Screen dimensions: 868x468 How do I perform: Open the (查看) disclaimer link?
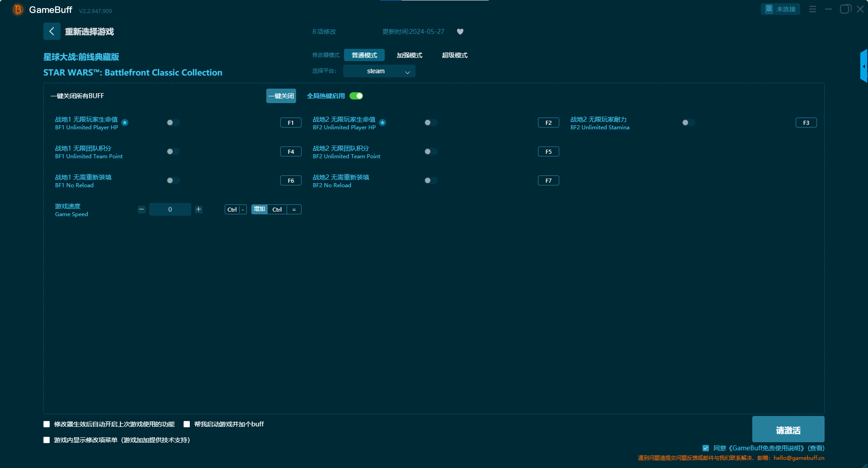(x=816, y=448)
